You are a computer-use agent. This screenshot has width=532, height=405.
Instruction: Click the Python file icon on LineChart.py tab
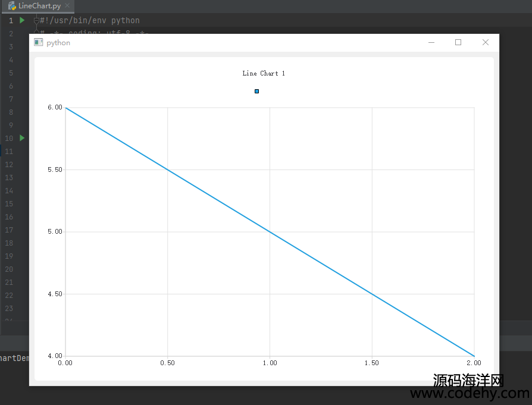[12, 6]
